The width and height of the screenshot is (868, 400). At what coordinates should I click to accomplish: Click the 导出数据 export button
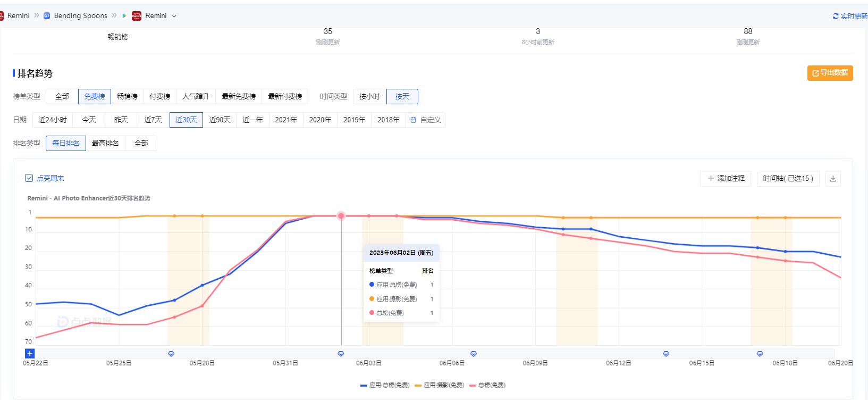tap(830, 73)
